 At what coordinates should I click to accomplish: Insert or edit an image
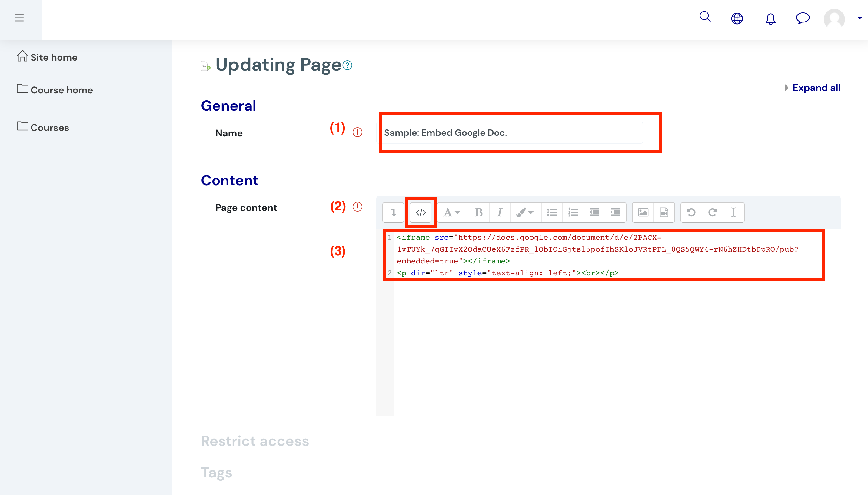pyautogui.click(x=643, y=212)
